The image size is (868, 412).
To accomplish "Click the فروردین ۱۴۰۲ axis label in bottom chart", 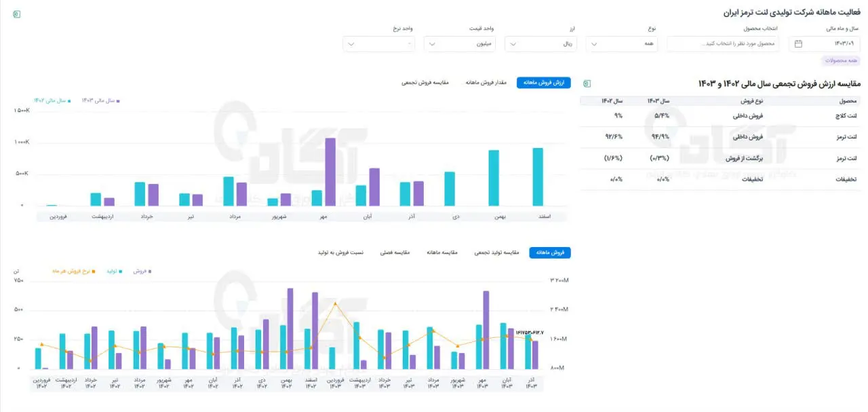I will (42, 383).
